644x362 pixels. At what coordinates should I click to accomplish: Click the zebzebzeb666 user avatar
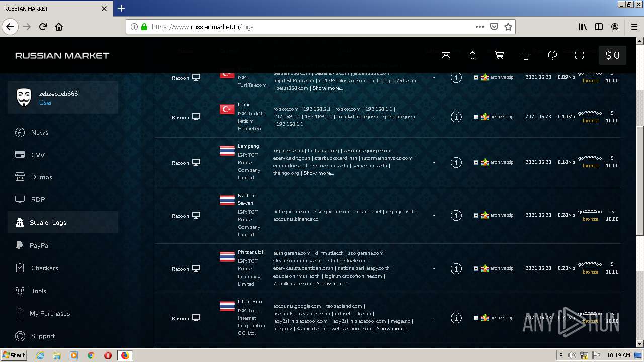click(24, 98)
